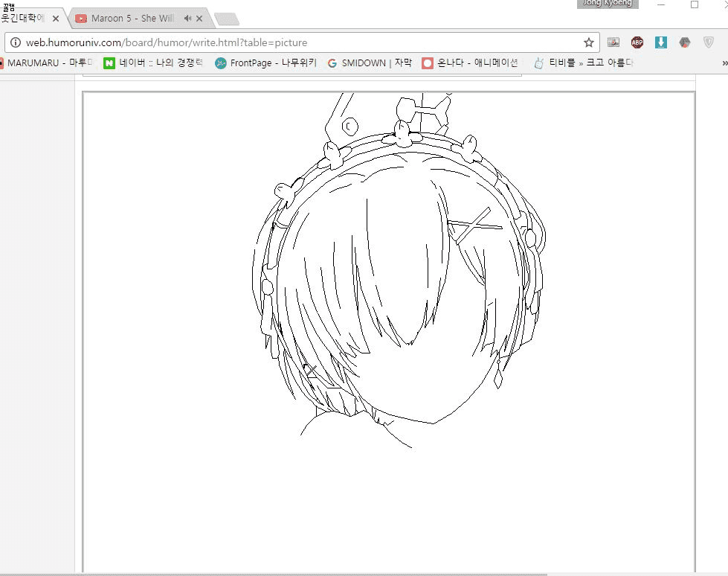The width and height of the screenshot is (728, 576).
Task: Open the 네이버 :: 나의 경쟁력 bookmark
Action: point(153,63)
